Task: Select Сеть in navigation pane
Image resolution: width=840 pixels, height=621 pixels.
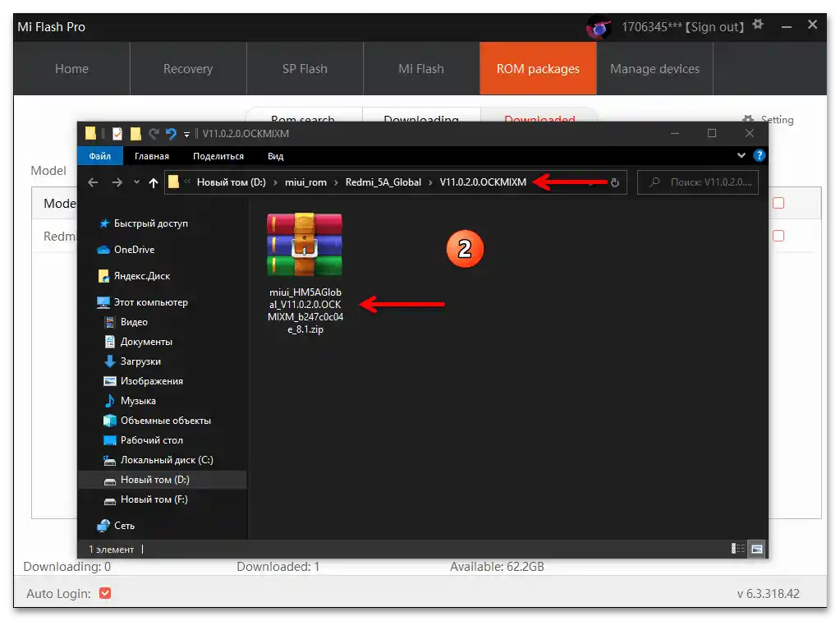Action: click(x=117, y=526)
